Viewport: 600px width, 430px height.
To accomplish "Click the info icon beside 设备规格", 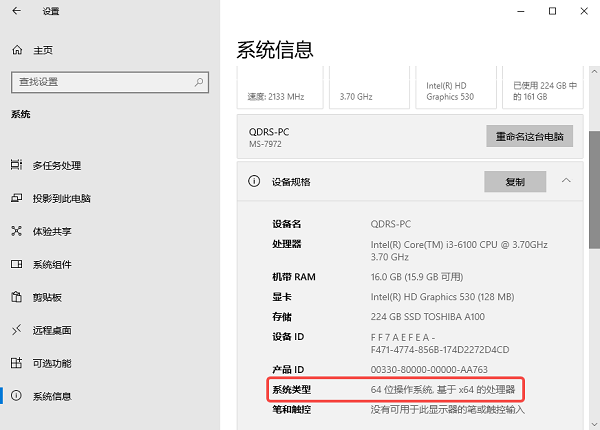I will (x=254, y=181).
